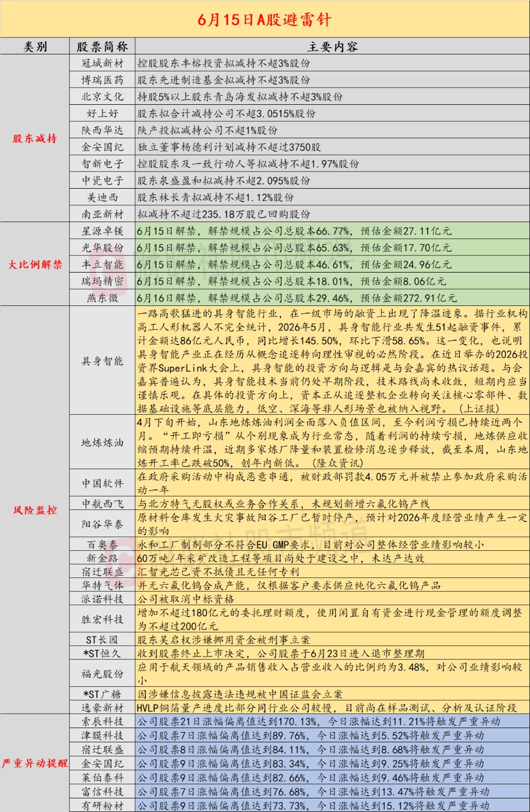Select the 类别 column header
530x812 pixels.
pyautogui.click(x=35, y=46)
